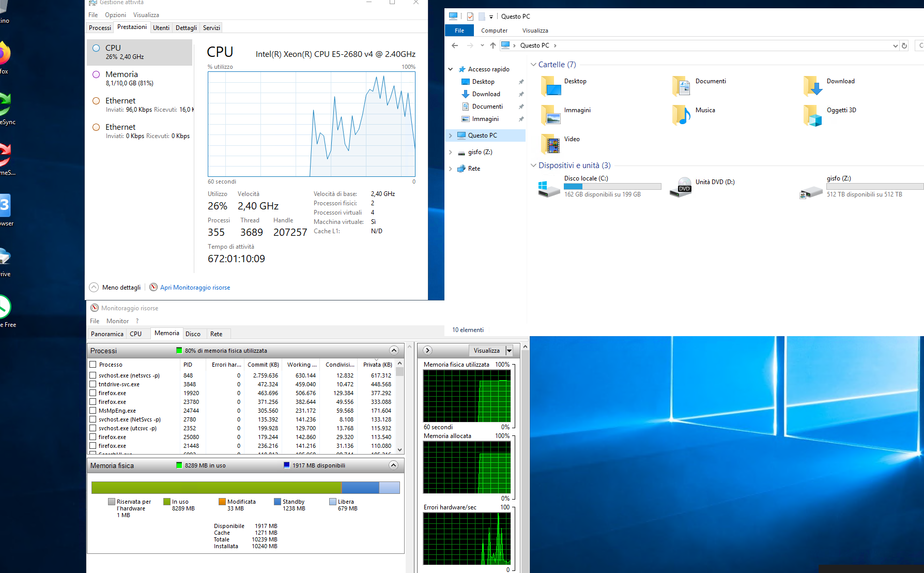Check the tntdrive-svc.exe process checkbox
Viewport: 924px width, 573px height.
coord(93,384)
